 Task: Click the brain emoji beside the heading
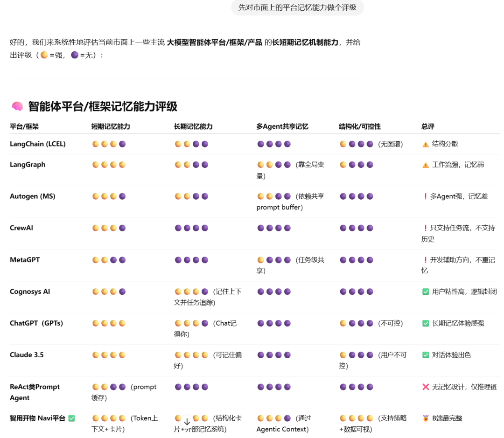point(17,106)
